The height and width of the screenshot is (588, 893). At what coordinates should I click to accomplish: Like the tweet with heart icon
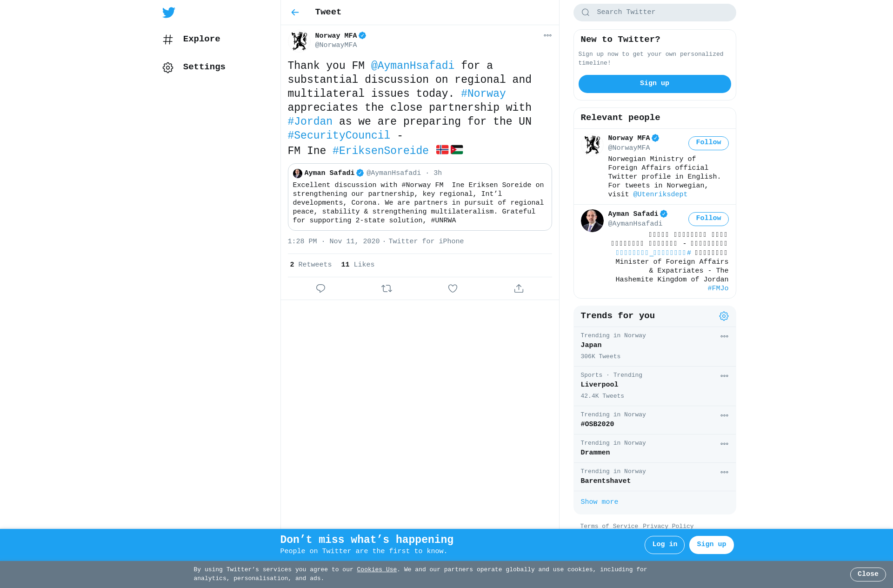[x=453, y=288]
